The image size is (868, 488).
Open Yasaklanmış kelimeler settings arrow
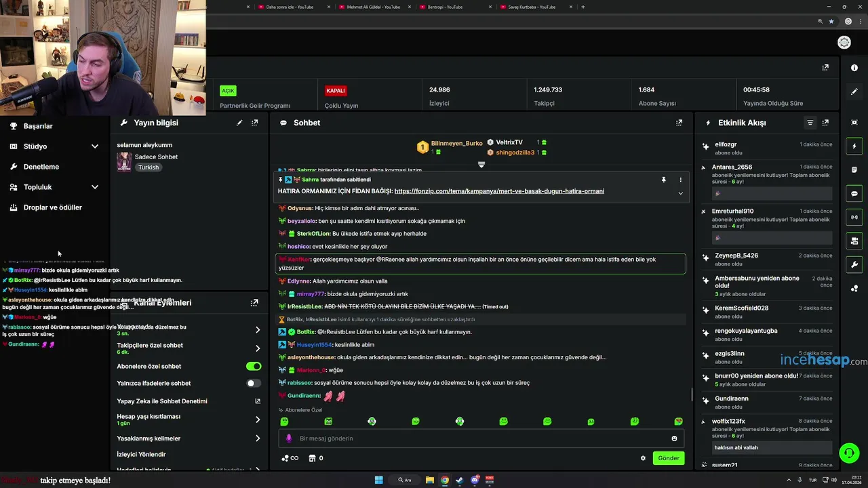pyautogui.click(x=258, y=439)
